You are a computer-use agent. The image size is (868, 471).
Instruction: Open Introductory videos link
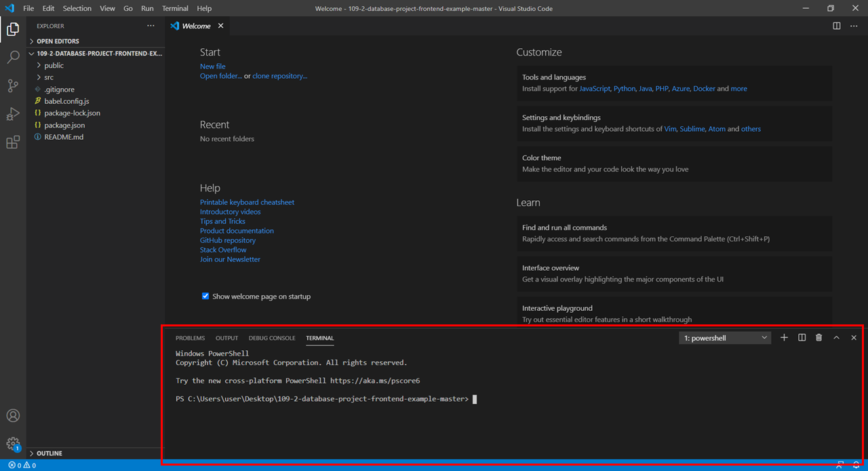230,212
